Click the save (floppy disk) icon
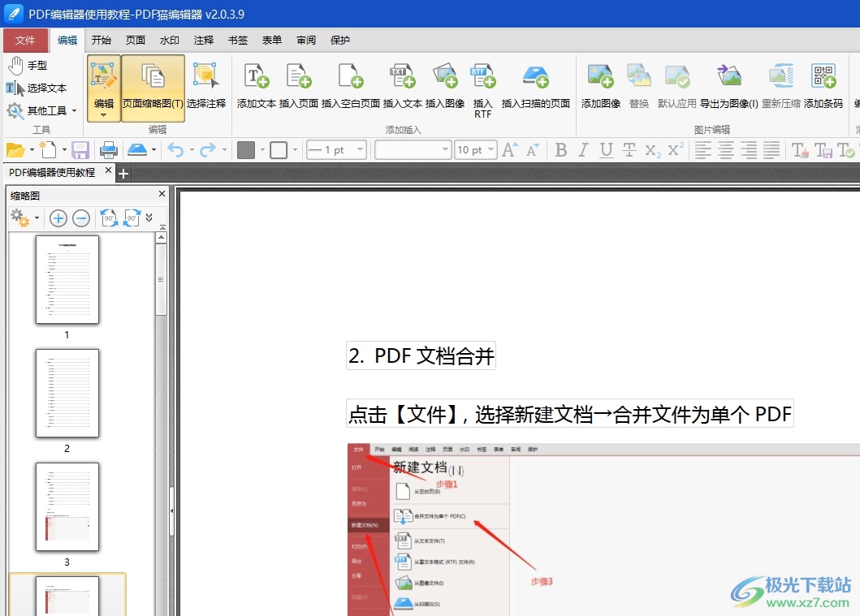This screenshot has height=616, width=860. pos(80,150)
